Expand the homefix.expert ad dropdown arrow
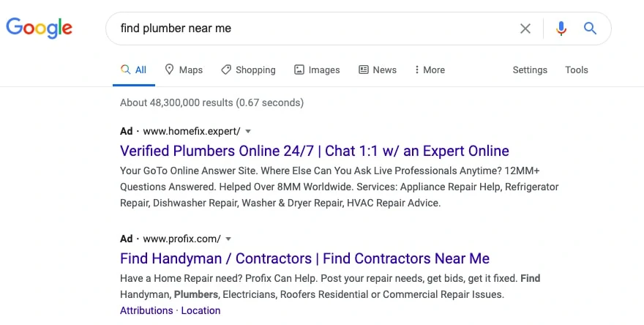 coord(248,131)
